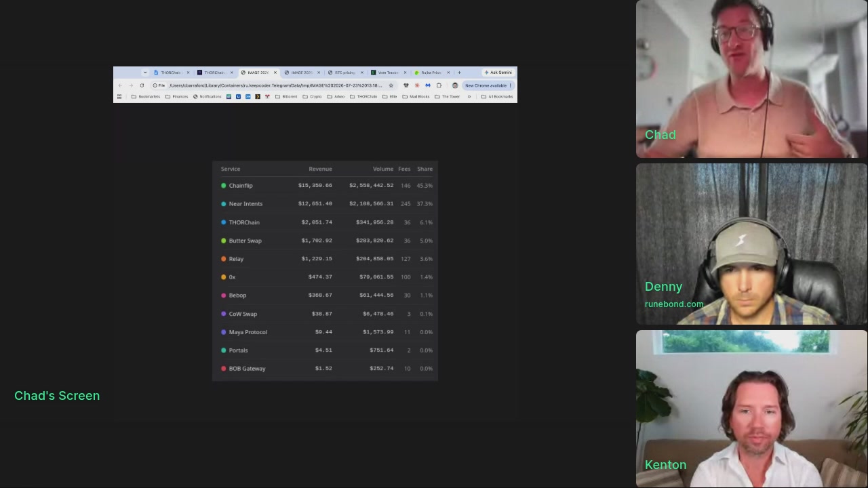Reload the page in Chrome

coord(142,85)
